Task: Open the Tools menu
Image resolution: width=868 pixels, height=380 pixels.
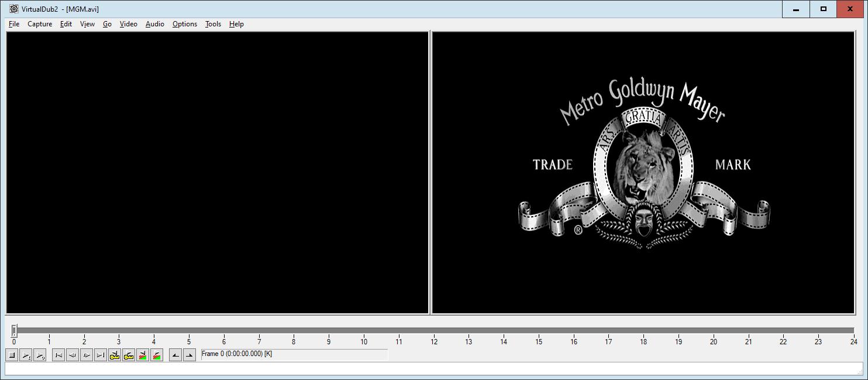Action: coord(213,24)
